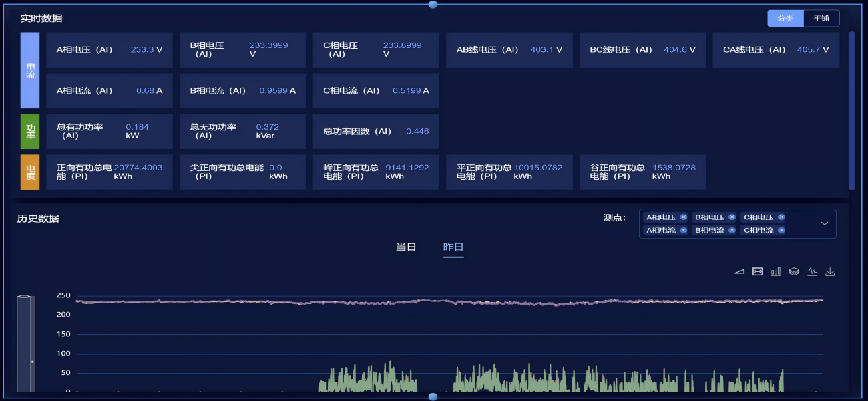This screenshot has width=868, height=401.
Task: Switch chart to line view icon
Action: pos(812,271)
